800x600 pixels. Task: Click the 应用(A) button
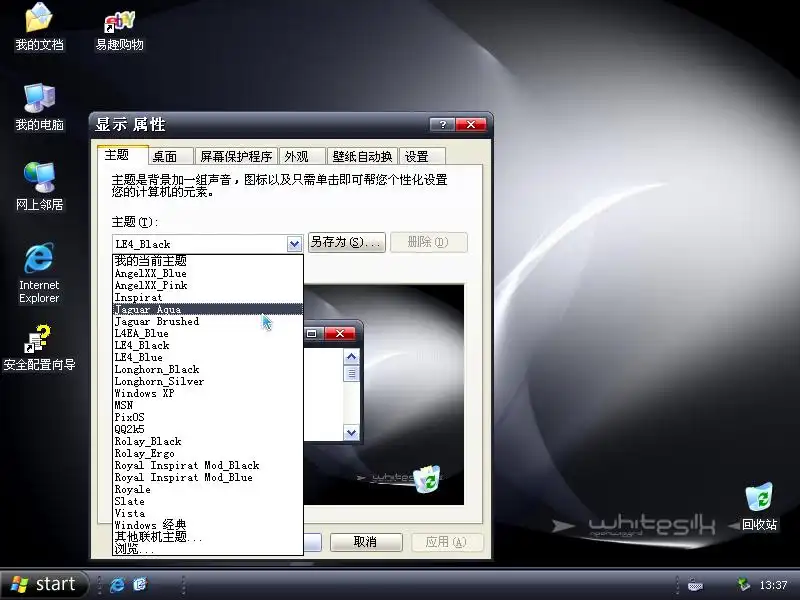(446, 542)
